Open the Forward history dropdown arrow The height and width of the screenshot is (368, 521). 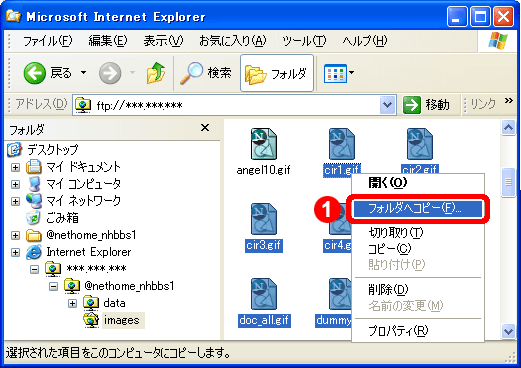pyautogui.click(x=132, y=72)
